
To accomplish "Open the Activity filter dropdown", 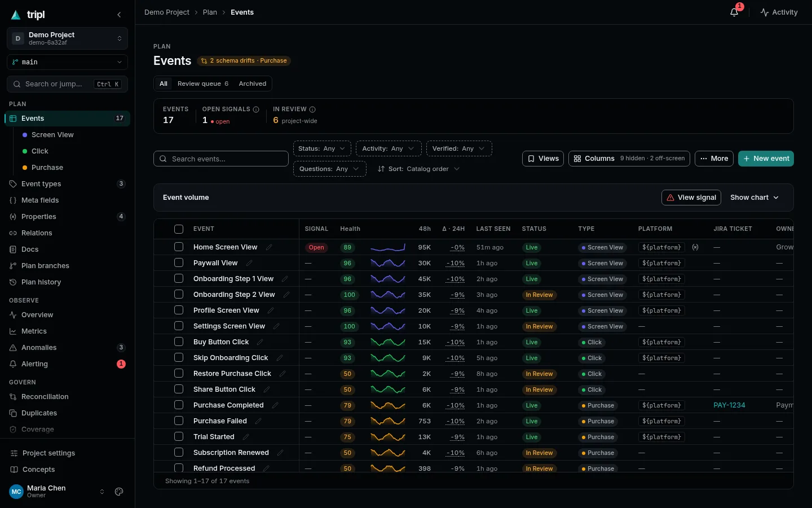I will 389,148.
